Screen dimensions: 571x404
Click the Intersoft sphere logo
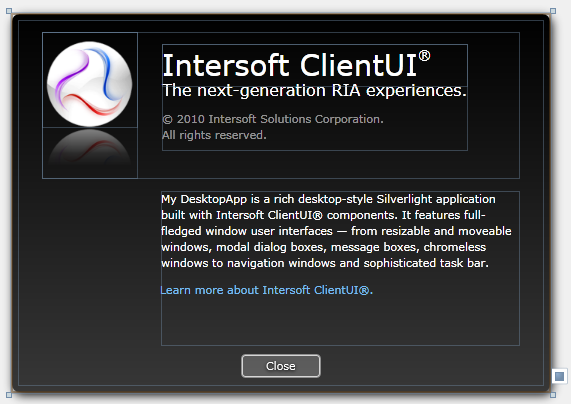[90, 83]
